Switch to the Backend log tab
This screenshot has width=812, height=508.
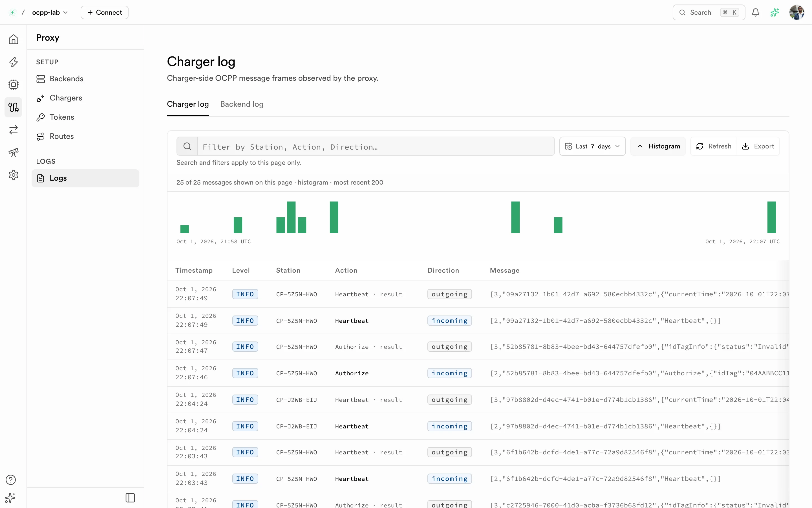[242, 104]
